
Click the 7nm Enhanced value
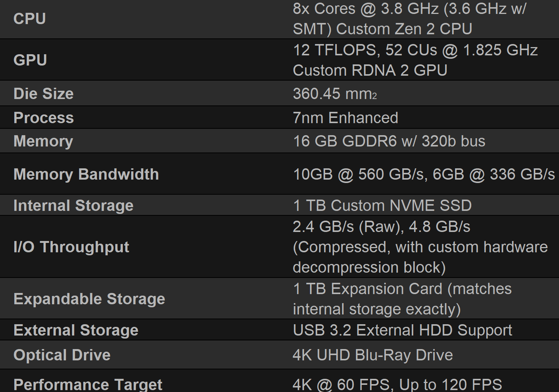(345, 118)
